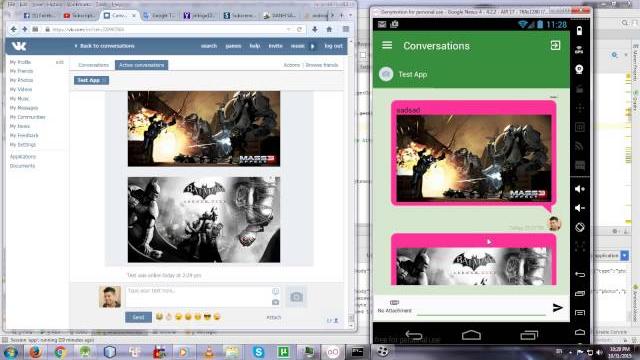The width and height of the screenshot is (640, 360).
Task: Click Firefox home icon
Action: 329,29
